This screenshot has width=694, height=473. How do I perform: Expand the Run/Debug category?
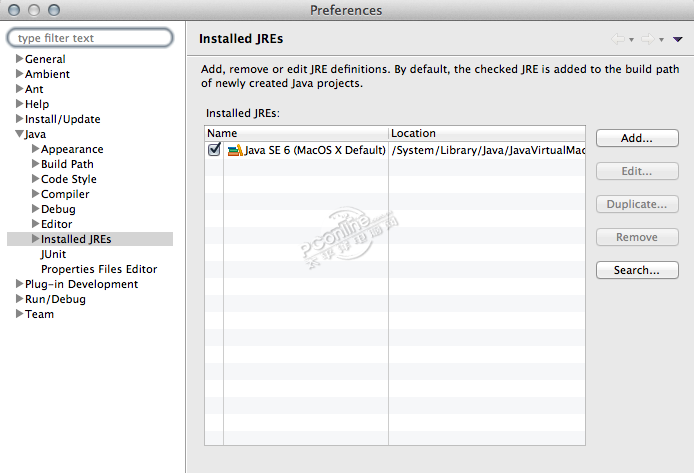[19, 299]
